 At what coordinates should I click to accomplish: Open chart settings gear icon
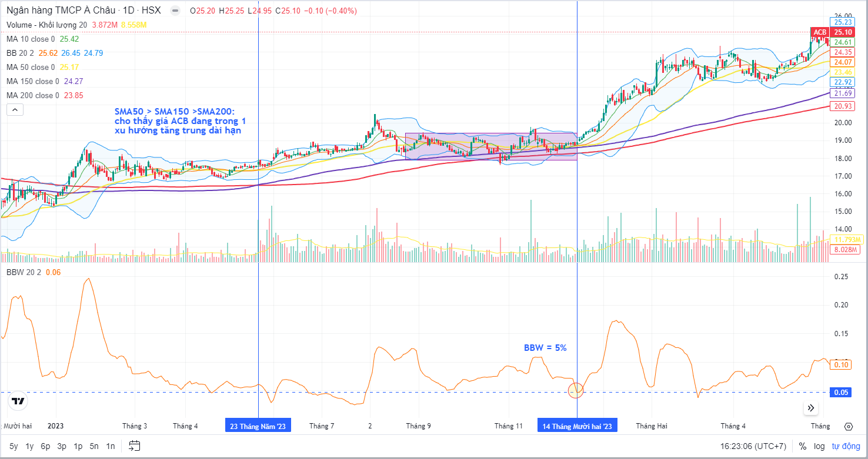848,426
